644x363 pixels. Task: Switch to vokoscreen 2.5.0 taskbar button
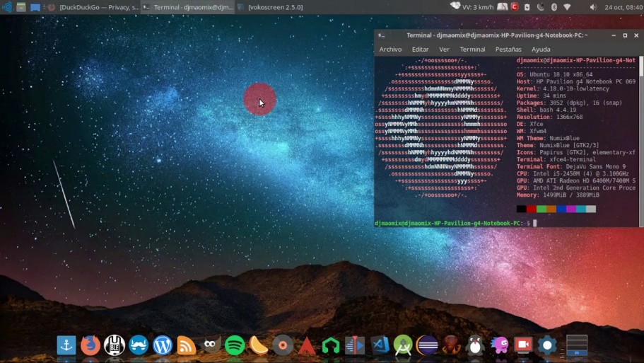pyautogui.click(x=271, y=7)
